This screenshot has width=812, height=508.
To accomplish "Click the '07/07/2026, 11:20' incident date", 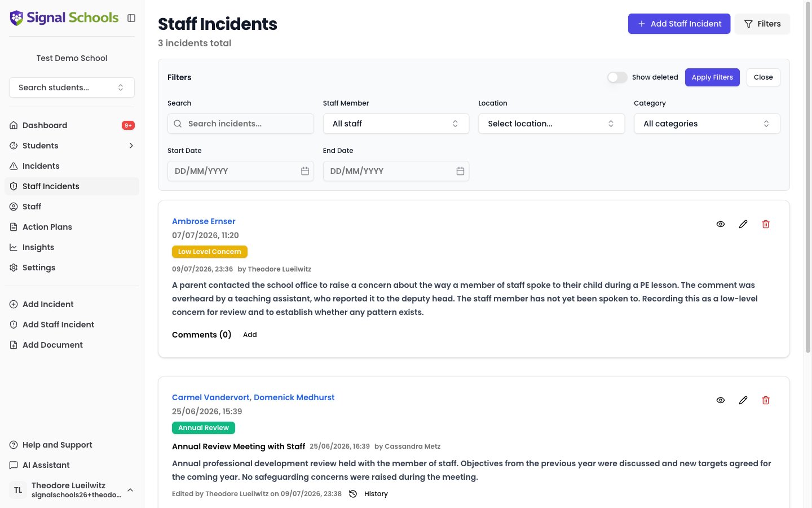I will [x=205, y=235].
